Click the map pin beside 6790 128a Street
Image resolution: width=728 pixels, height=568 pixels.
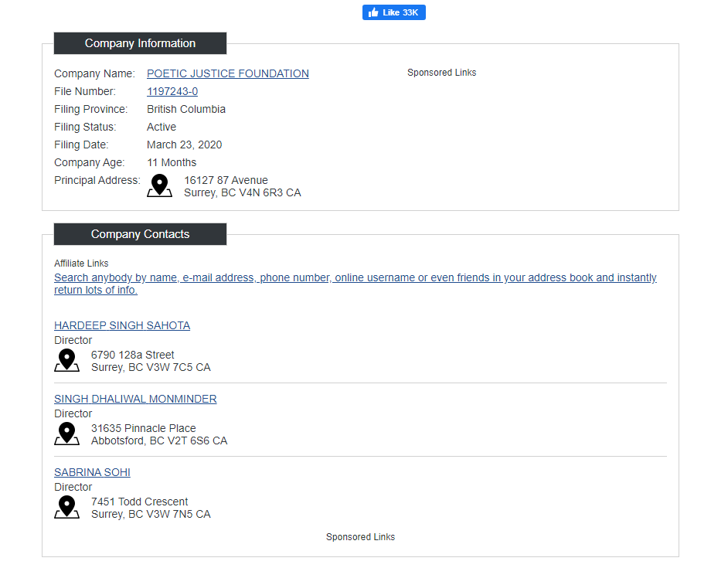point(67,360)
